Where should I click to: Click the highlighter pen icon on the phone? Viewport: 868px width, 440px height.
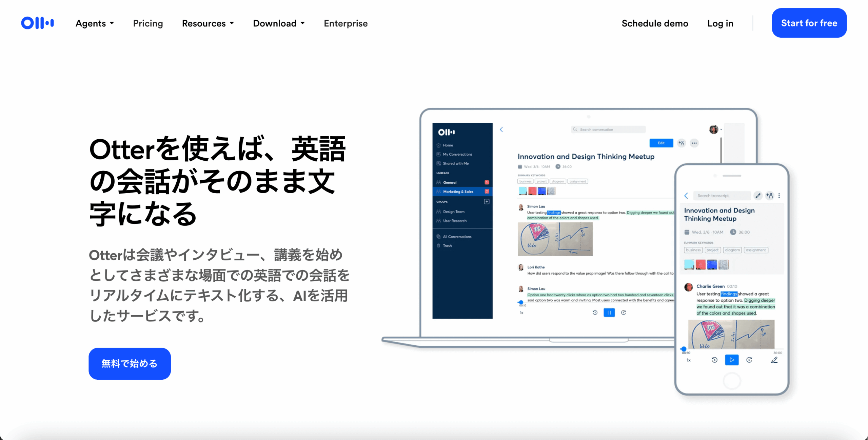pyautogui.click(x=774, y=360)
